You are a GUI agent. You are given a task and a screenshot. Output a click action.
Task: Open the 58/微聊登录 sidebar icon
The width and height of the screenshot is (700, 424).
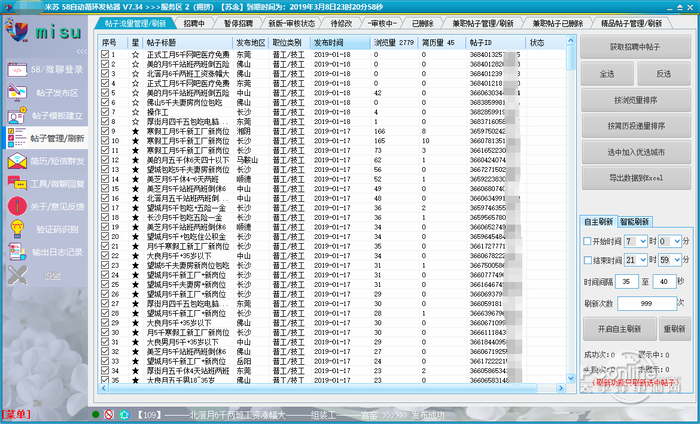tap(17, 70)
